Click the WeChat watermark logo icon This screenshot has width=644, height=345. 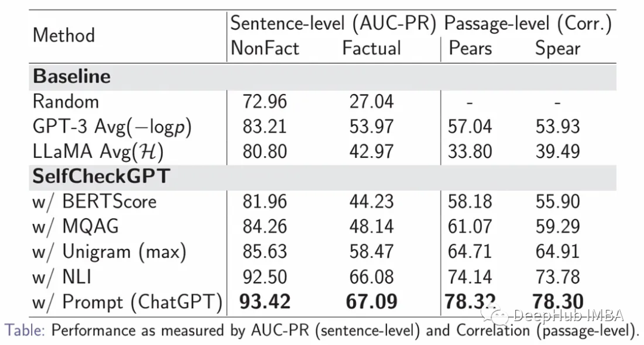point(496,315)
